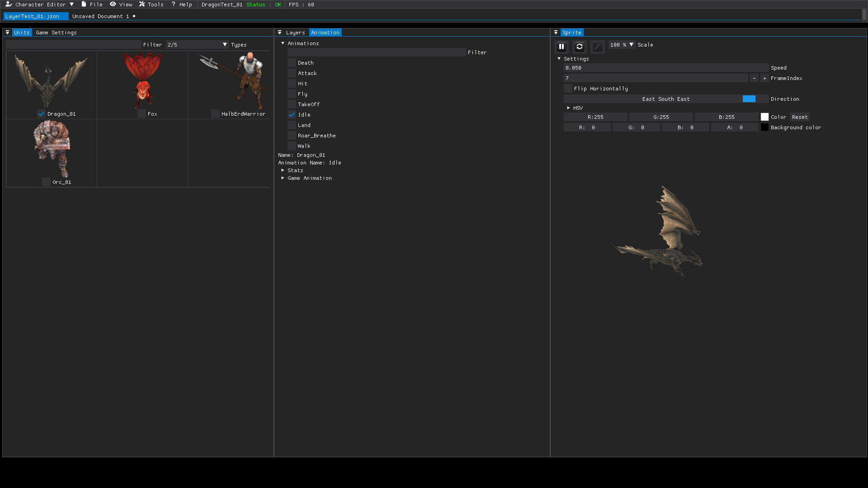Uncheck the Idle animation
The image size is (868, 488).
pyautogui.click(x=292, y=115)
